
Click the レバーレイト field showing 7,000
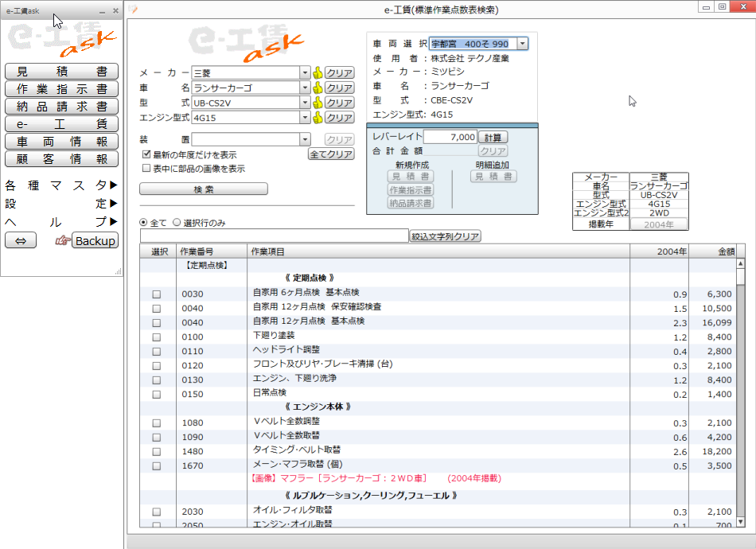[450, 137]
